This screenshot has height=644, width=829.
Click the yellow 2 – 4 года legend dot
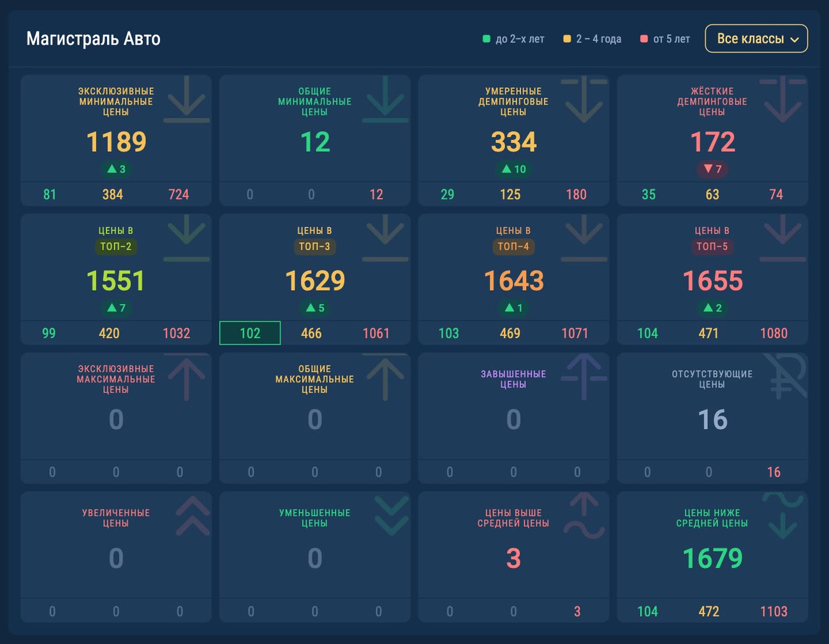(567, 39)
